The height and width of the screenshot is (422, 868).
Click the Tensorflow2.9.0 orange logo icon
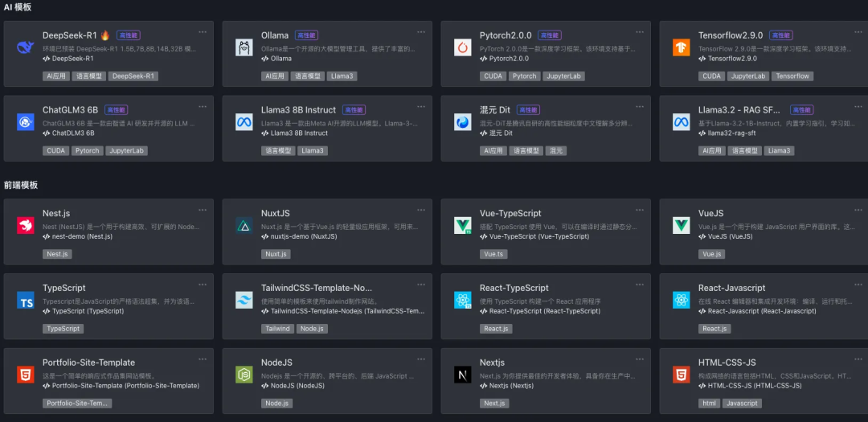pyautogui.click(x=682, y=47)
